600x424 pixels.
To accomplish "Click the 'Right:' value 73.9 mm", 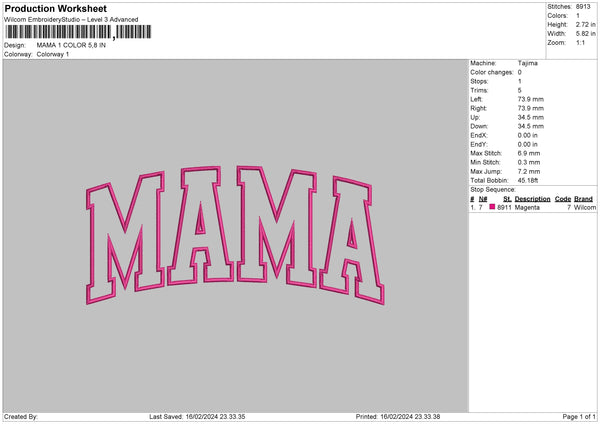I will [531, 108].
